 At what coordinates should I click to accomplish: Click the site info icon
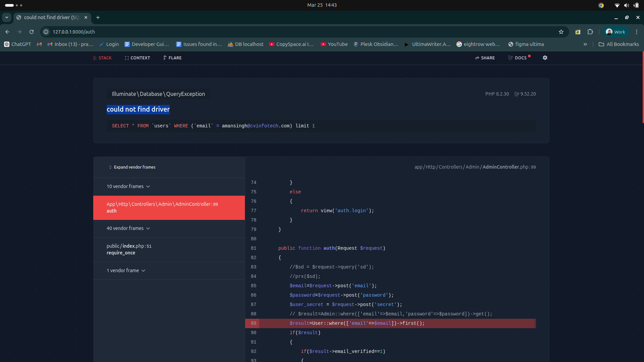[46, 32]
